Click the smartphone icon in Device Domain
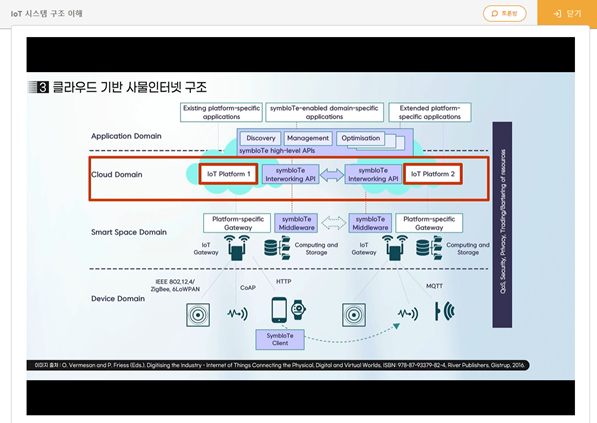This screenshot has height=423, width=597. [279, 310]
